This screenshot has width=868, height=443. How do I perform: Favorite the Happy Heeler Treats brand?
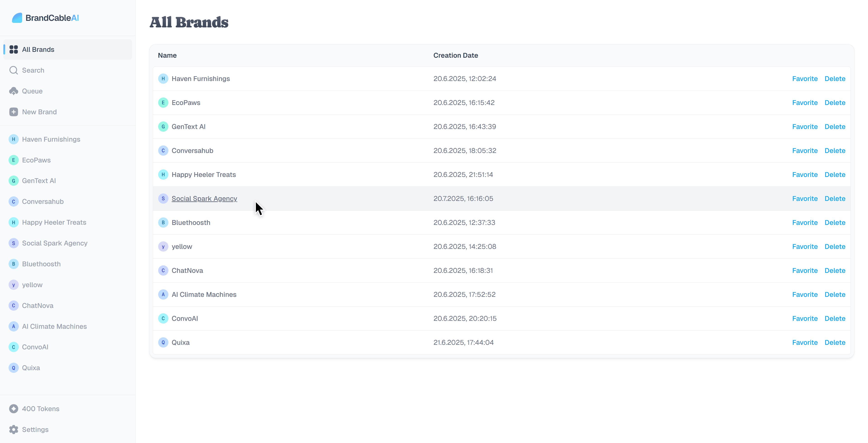(x=805, y=174)
